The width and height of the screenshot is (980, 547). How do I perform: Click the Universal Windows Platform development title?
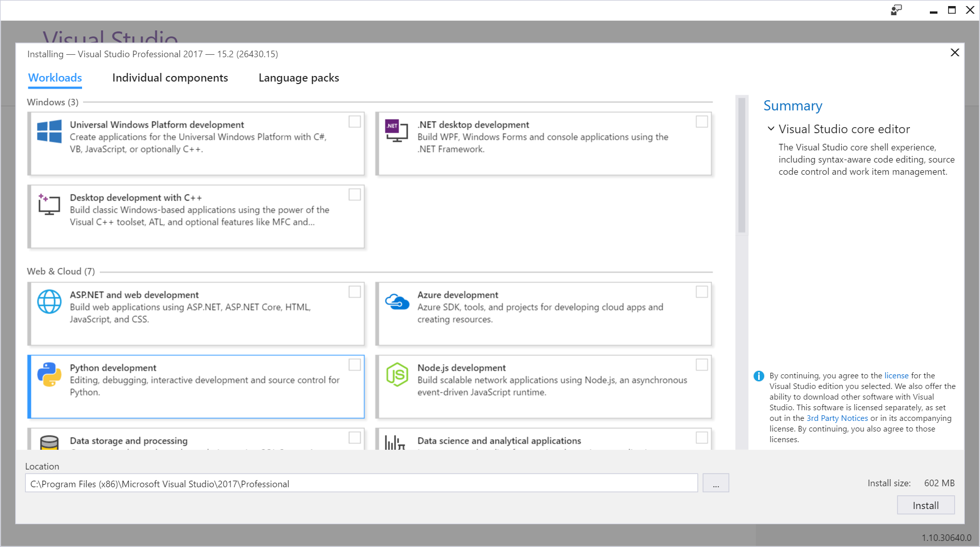157,125
